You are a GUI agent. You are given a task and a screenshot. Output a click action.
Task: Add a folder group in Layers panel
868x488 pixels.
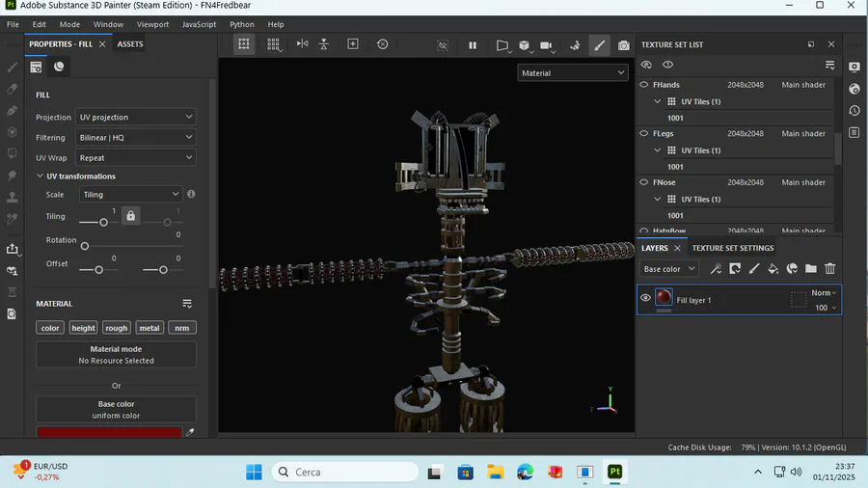pyautogui.click(x=810, y=269)
